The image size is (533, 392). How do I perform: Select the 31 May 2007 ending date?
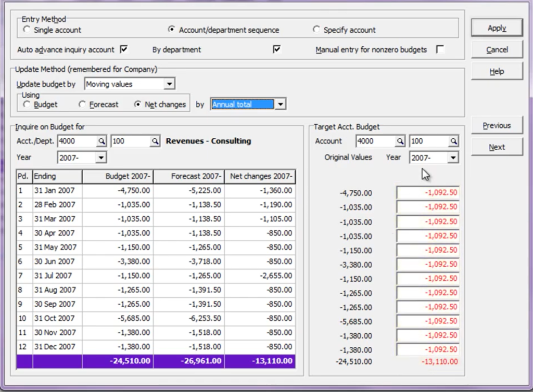tap(55, 247)
